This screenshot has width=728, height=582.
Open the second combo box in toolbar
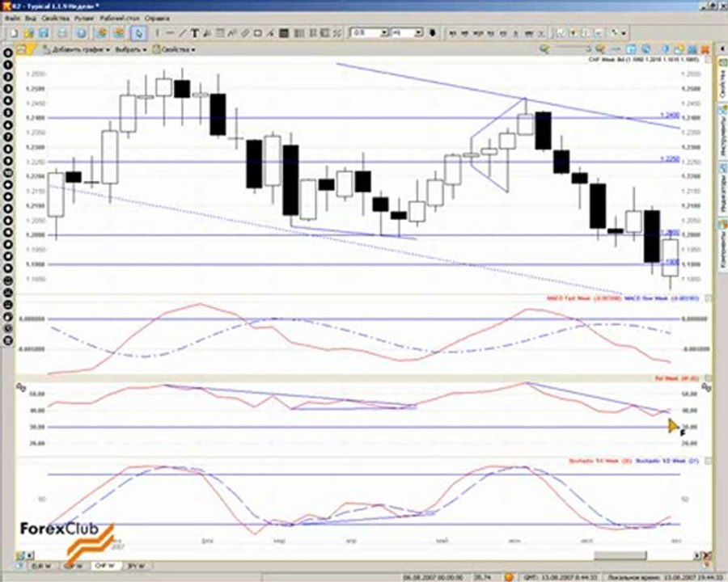pos(418,33)
